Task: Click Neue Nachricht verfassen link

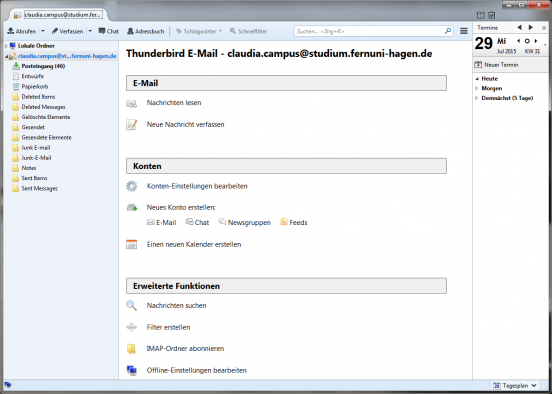Action: (185, 124)
